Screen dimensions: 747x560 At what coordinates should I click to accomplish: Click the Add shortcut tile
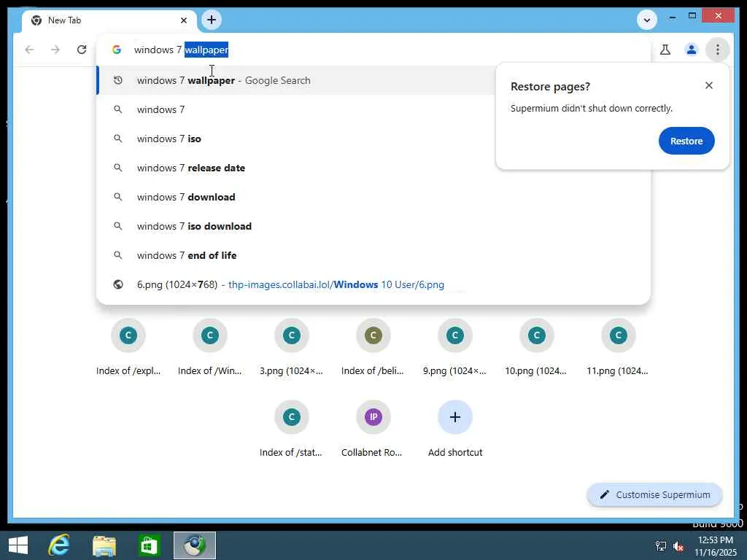(x=455, y=429)
